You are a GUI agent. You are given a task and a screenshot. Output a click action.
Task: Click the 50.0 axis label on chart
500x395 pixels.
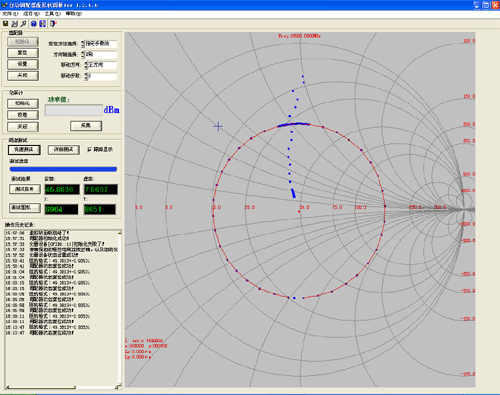pos(304,207)
